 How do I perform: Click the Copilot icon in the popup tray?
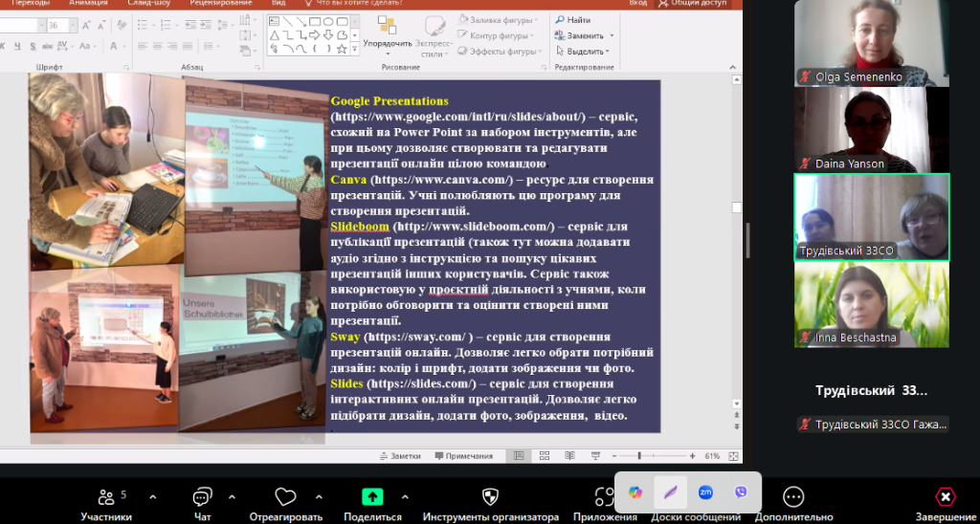point(635,492)
